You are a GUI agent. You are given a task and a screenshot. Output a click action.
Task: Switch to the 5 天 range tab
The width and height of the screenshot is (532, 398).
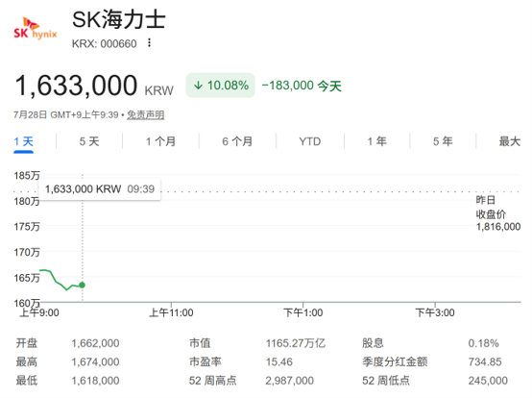point(89,141)
